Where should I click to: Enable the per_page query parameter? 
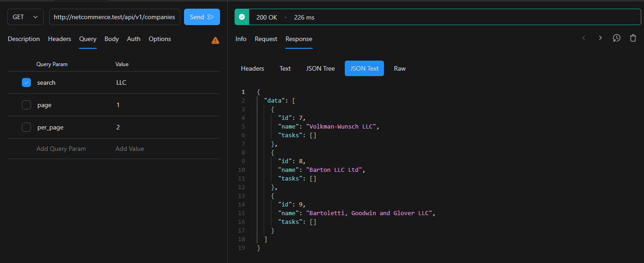(26, 127)
